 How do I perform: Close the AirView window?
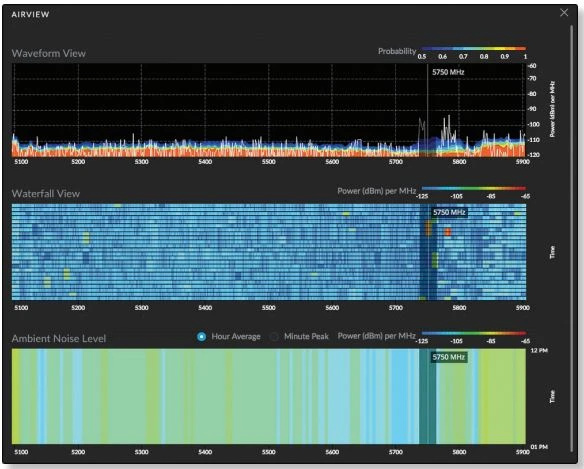click(564, 13)
